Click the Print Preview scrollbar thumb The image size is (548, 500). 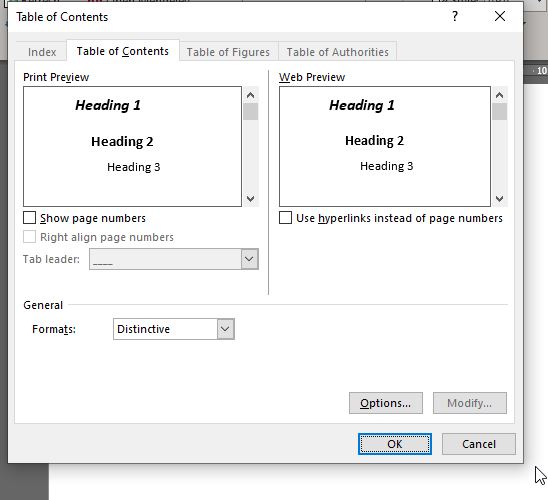251,112
